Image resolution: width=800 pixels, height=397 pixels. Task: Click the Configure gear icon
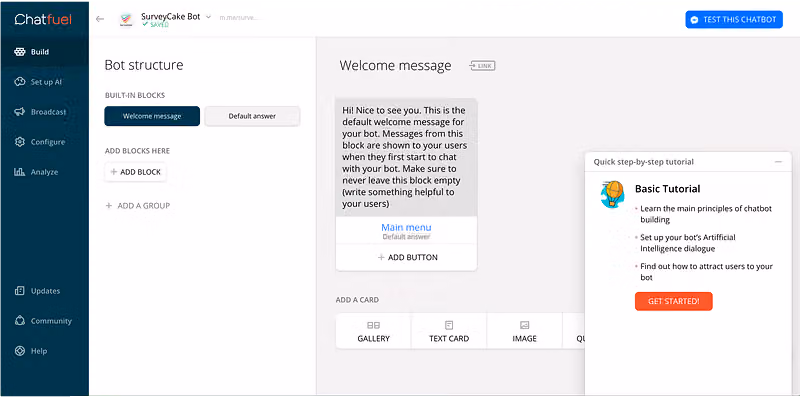pos(19,142)
